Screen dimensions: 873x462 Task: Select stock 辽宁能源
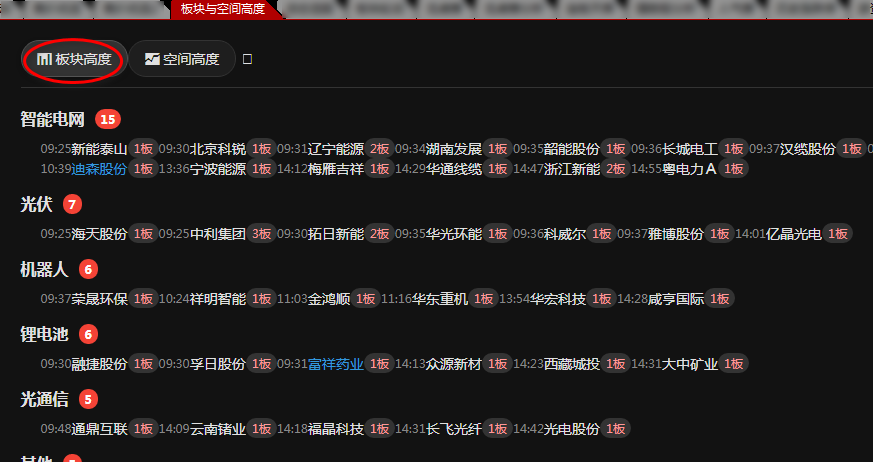click(x=336, y=149)
